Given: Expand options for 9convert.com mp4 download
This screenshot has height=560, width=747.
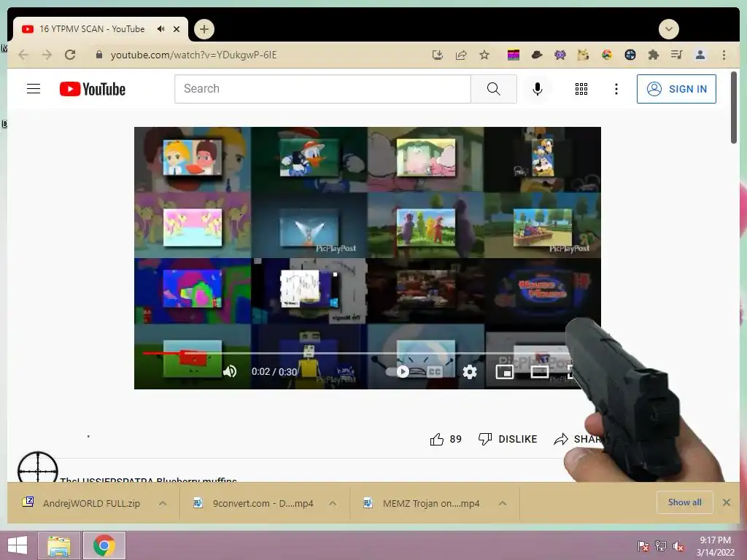Looking at the screenshot, I should click(x=333, y=503).
